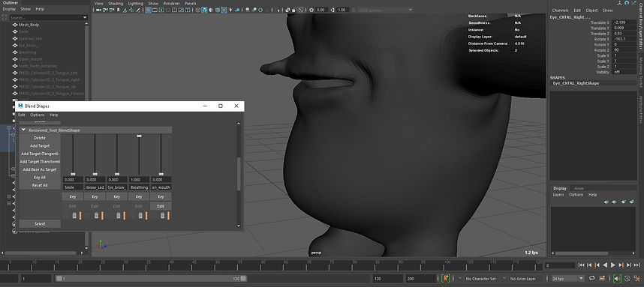Toggle the viewport grid icon
This screenshot has height=287, width=644.
point(148,10)
